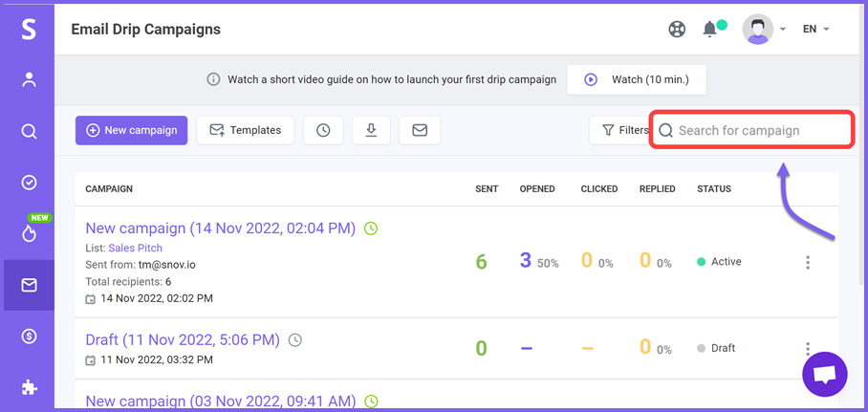
Task: Open the integrations puzzle piece icon
Action: click(x=29, y=388)
